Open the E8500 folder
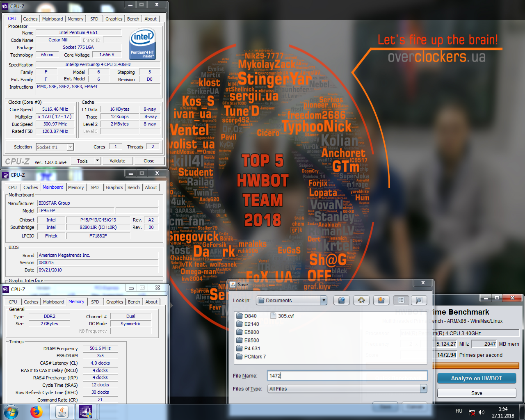525x420 pixels. pyautogui.click(x=248, y=340)
